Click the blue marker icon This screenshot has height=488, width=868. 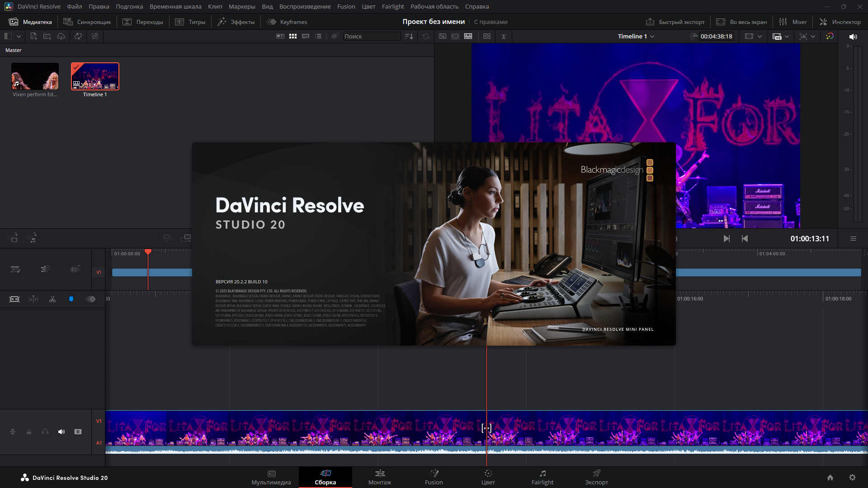tap(71, 299)
